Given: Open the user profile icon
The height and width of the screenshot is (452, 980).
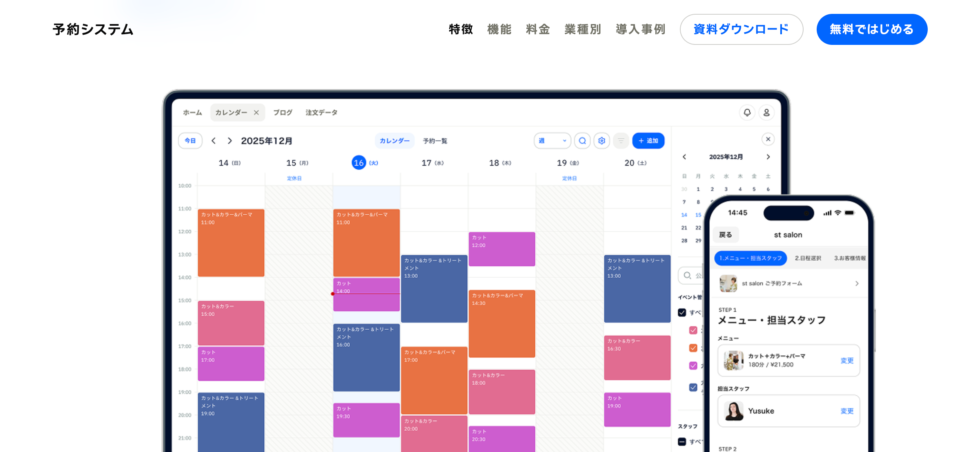Looking at the screenshot, I should pyautogui.click(x=766, y=112).
